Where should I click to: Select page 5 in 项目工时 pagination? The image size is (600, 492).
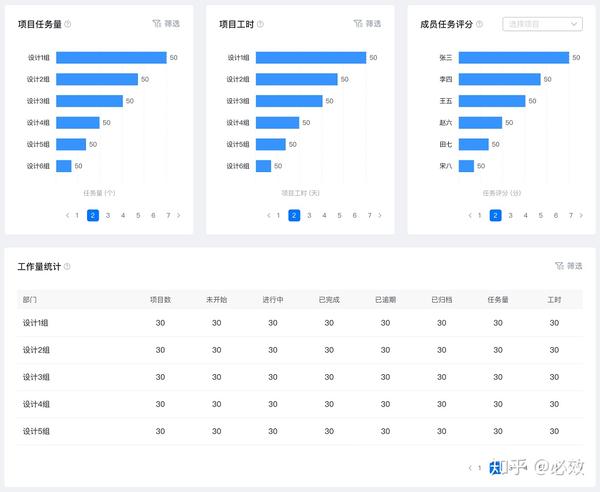pos(339,215)
